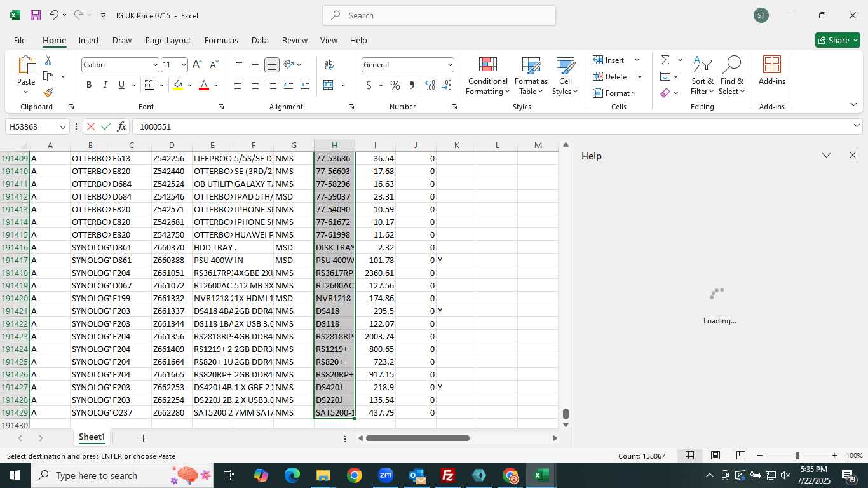Switch to the Review tab

click(x=295, y=40)
